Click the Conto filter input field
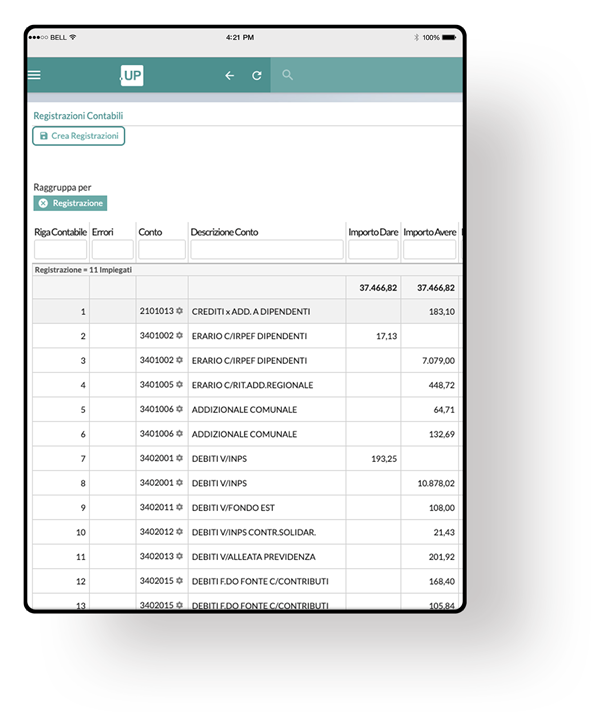The image size is (602, 712). point(161,250)
